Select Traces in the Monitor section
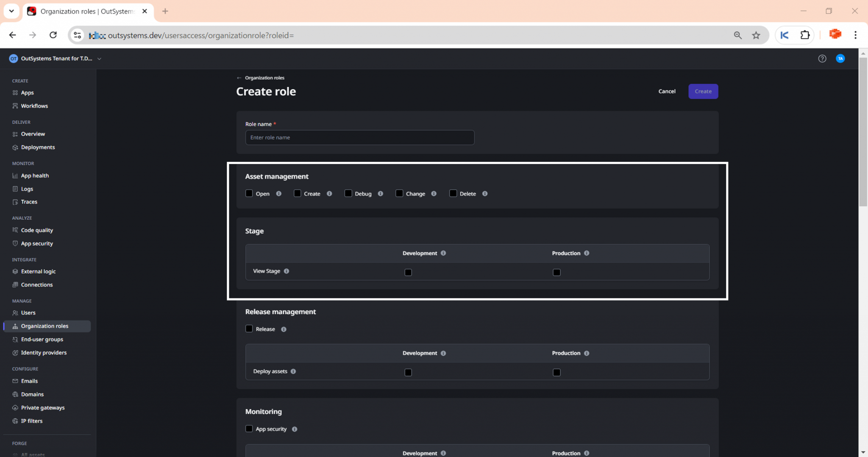This screenshot has width=868, height=457. click(x=29, y=202)
